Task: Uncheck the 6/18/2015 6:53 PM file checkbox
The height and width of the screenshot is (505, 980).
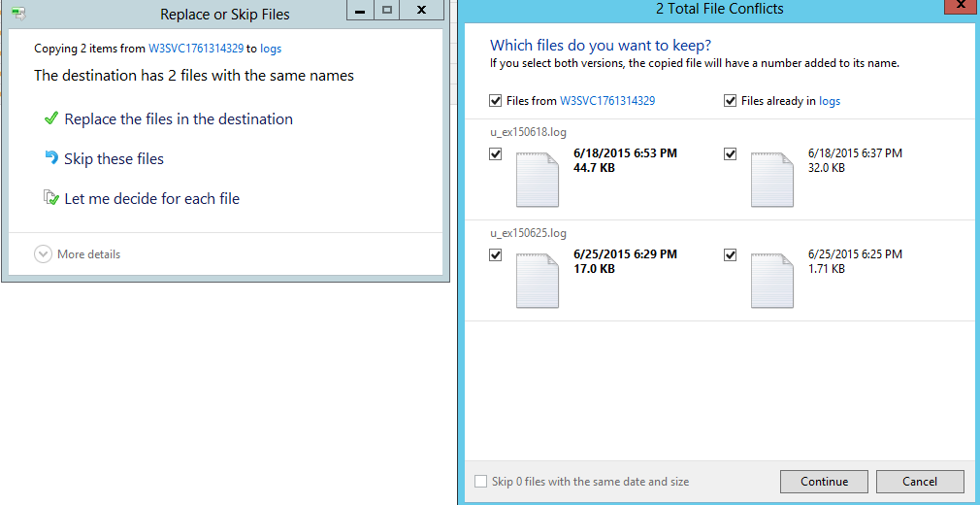Action: pyautogui.click(x=496, y=153)
